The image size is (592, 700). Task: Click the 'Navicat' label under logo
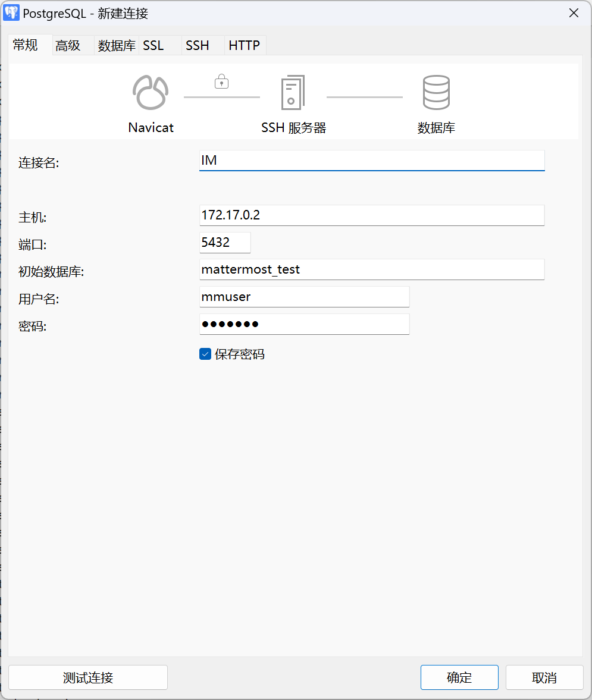tap(151, 128)
